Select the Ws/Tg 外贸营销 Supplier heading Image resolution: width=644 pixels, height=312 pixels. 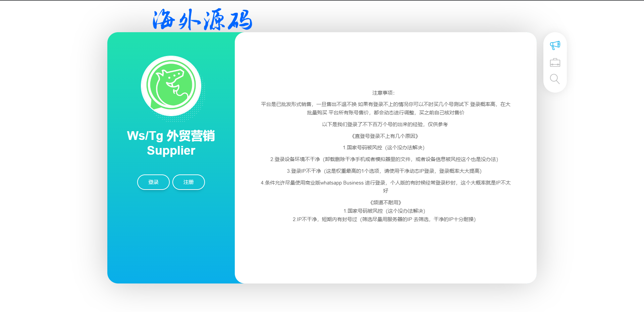point(171,143)
